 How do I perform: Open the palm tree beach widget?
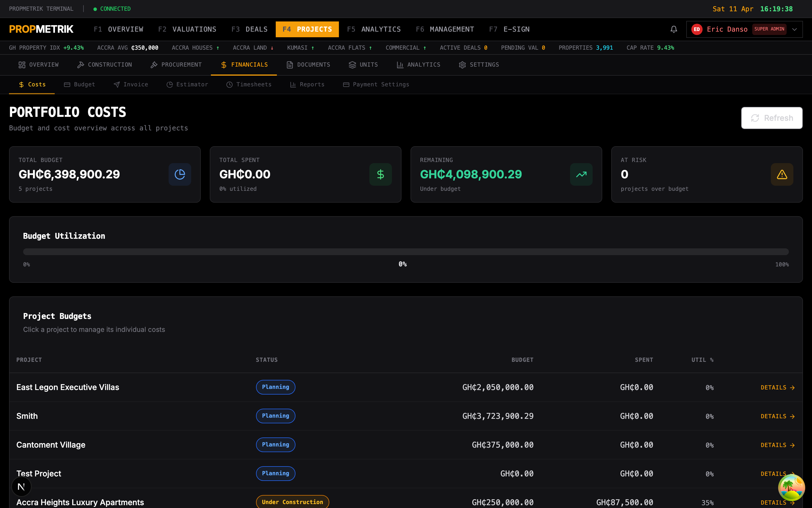tap(791, 487)
